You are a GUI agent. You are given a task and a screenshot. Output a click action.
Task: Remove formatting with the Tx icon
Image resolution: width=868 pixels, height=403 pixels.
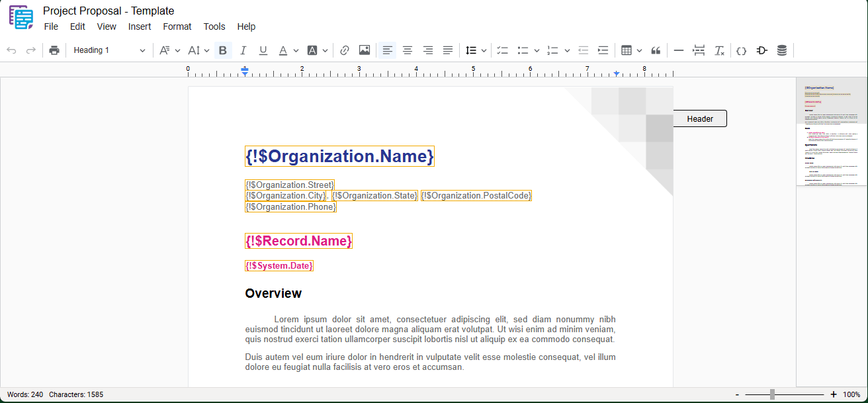(719, 50)
